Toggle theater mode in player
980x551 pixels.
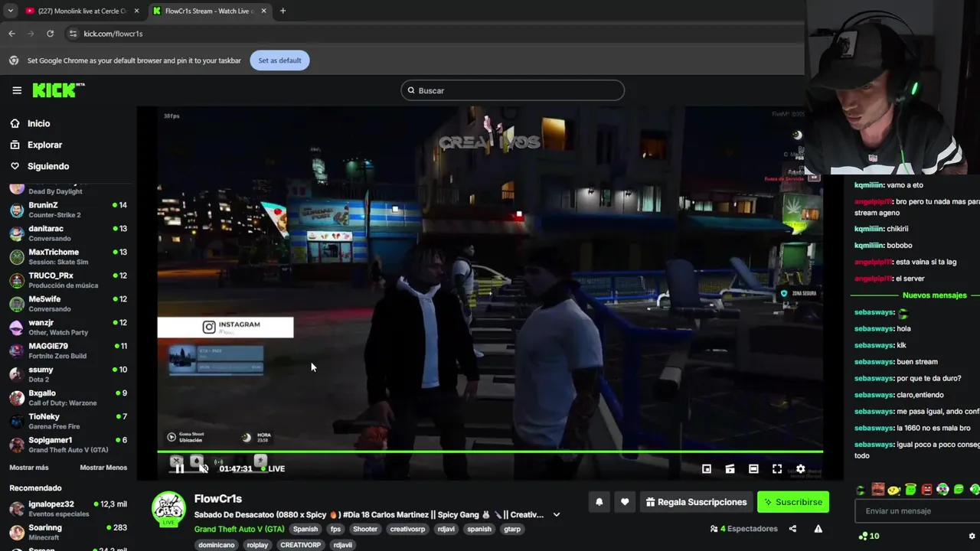(x=753, y=468)
